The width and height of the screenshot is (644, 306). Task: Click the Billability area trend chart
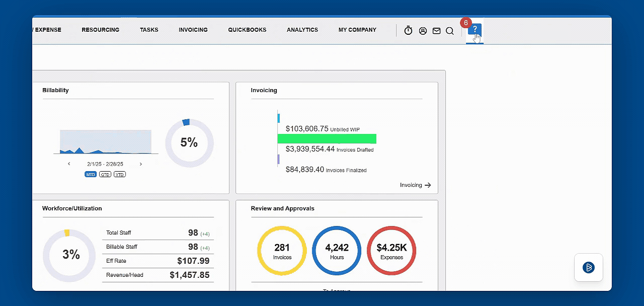(106, 141)
